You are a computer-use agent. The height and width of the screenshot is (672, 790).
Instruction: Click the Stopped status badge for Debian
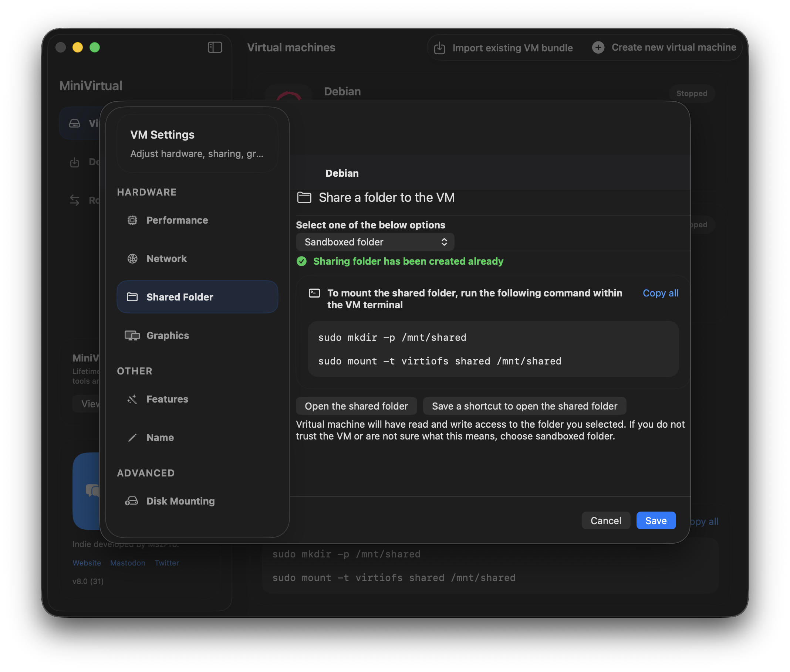coord(691,93)
